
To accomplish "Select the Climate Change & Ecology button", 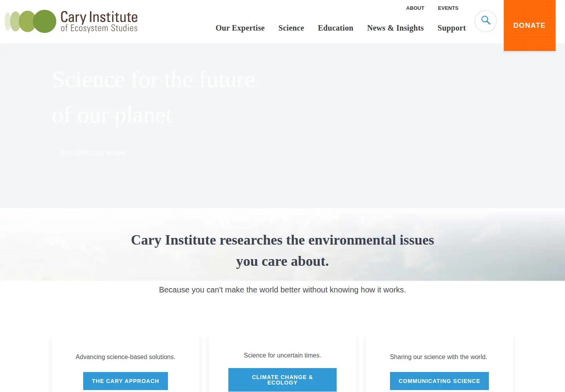I will pos(282,380).
